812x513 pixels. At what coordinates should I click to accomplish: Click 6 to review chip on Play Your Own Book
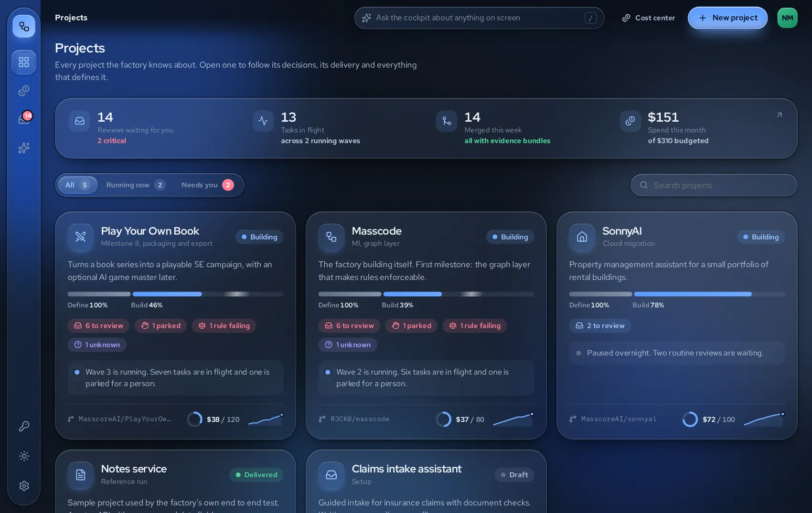pos(98,325)
